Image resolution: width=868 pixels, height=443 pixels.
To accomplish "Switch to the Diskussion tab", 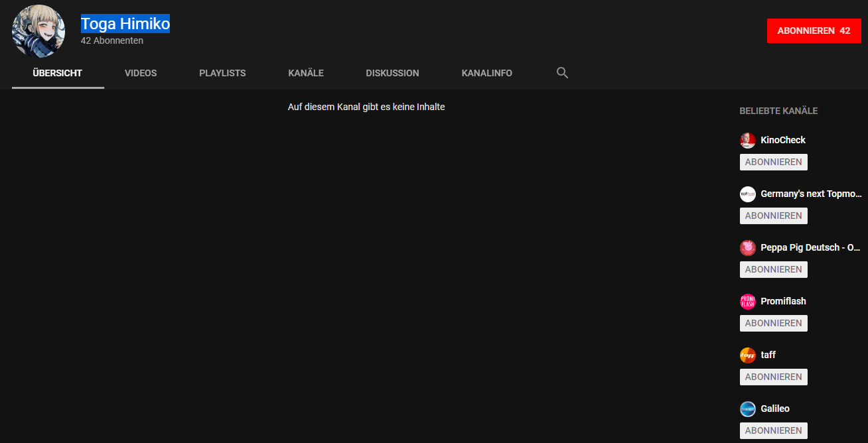I will [392, 73].
